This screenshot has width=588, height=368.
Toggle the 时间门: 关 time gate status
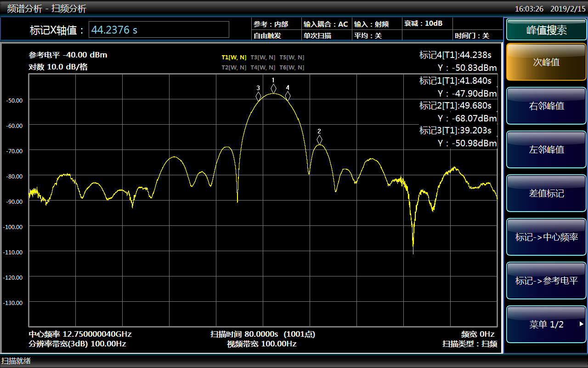(472, 35)
